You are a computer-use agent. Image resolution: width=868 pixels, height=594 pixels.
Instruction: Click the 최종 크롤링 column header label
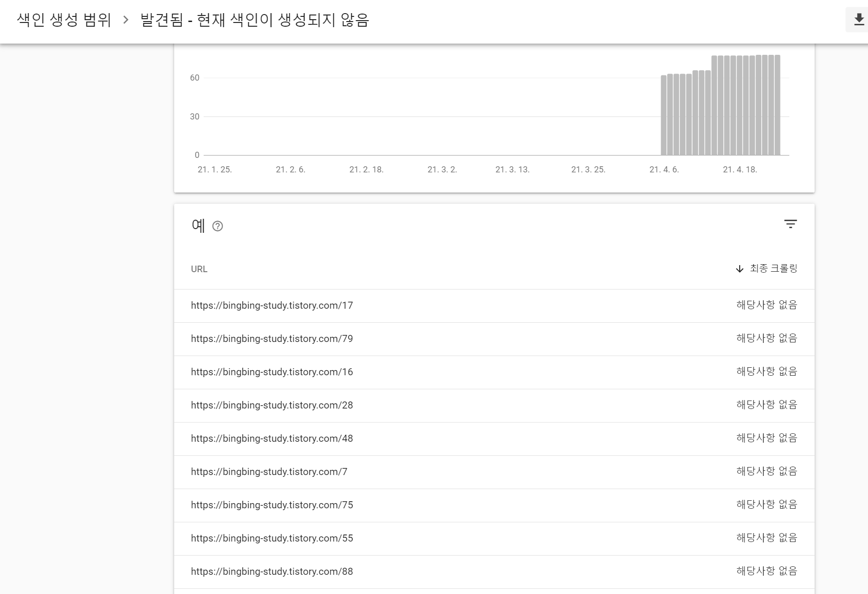tap(773, 268)
